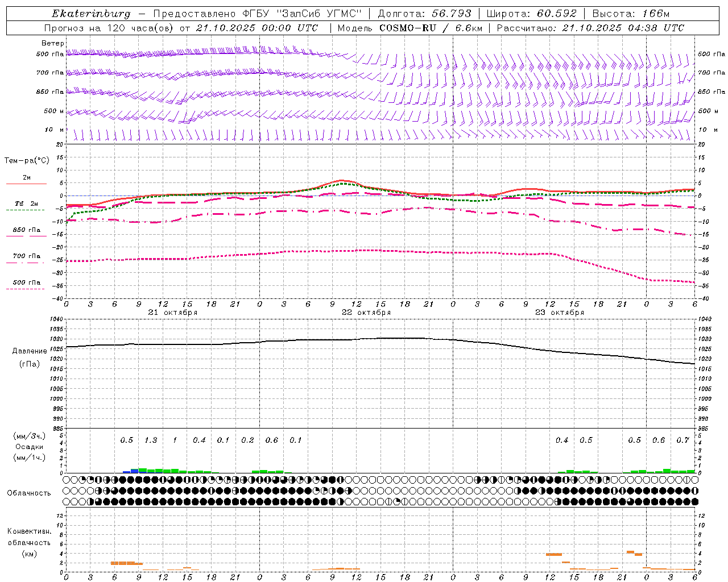Click the 'Высота: 166м' header field

[x=631, y=14]
